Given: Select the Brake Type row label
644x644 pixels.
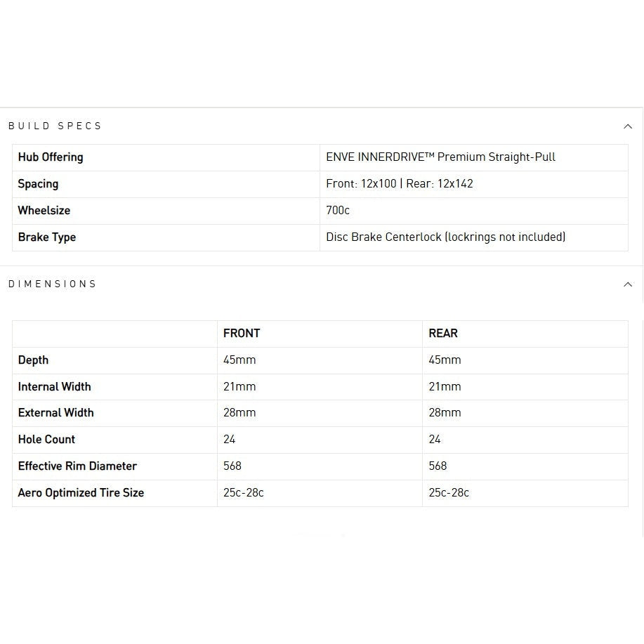Looking at the screenshot, I should coord(47,237).
